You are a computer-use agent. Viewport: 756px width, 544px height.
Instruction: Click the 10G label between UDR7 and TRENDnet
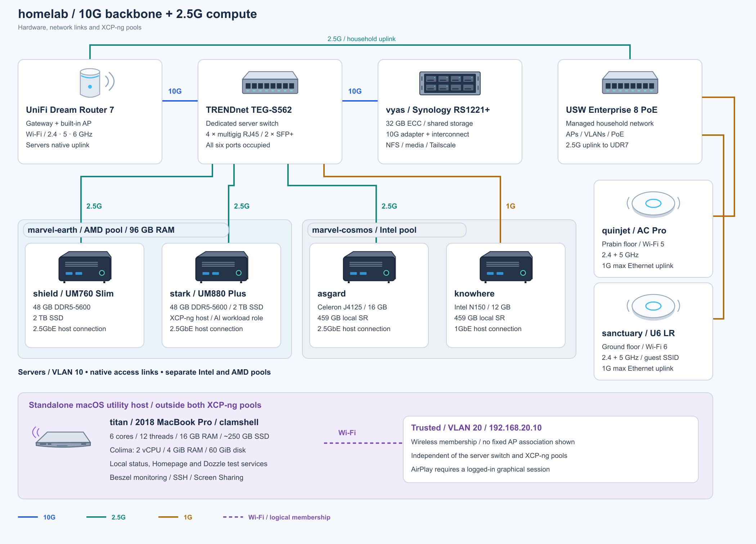click(175, 91)
